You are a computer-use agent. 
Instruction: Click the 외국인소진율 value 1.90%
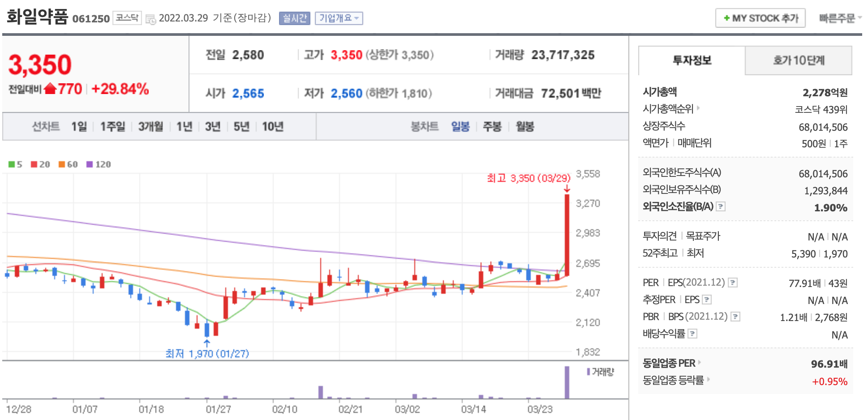[831, 208]
